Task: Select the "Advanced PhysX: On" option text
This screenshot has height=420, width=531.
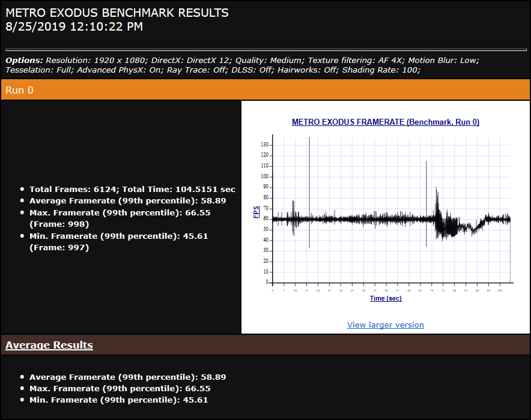Action: (x=118, y=70)
